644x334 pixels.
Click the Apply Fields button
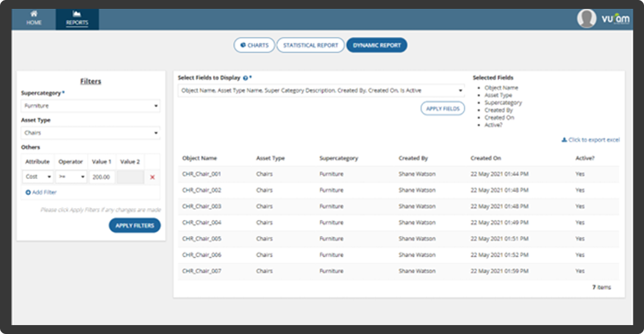point(443,109)
